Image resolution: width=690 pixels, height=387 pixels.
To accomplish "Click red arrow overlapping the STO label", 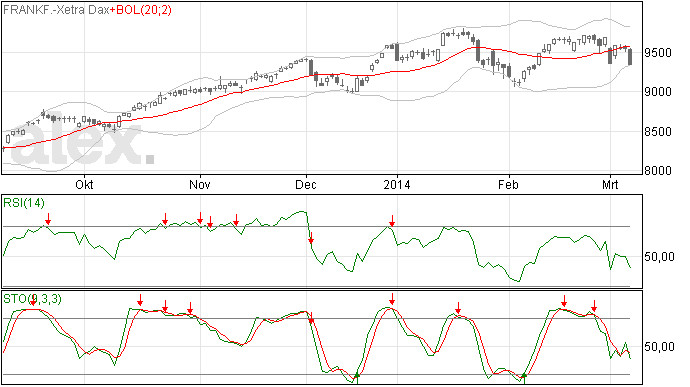I will point(33,300).
